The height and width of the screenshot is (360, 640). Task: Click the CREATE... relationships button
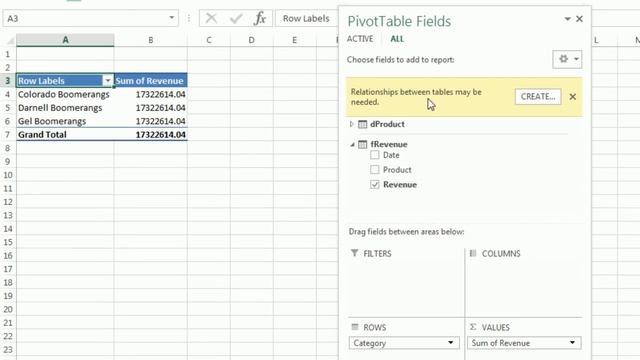pyautogui.click(x=538, y=97)
